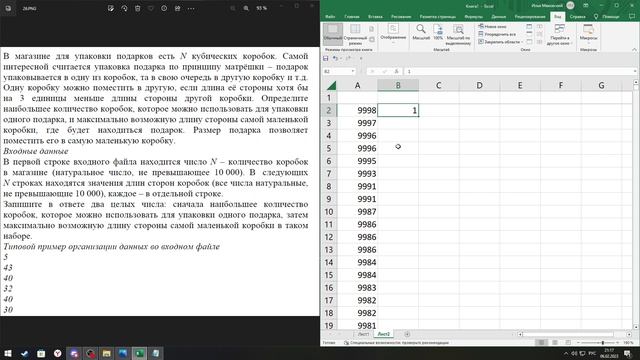Expand the Name Box dropdown
This screenshot has width=640, height=360.
tap(352, 71)
